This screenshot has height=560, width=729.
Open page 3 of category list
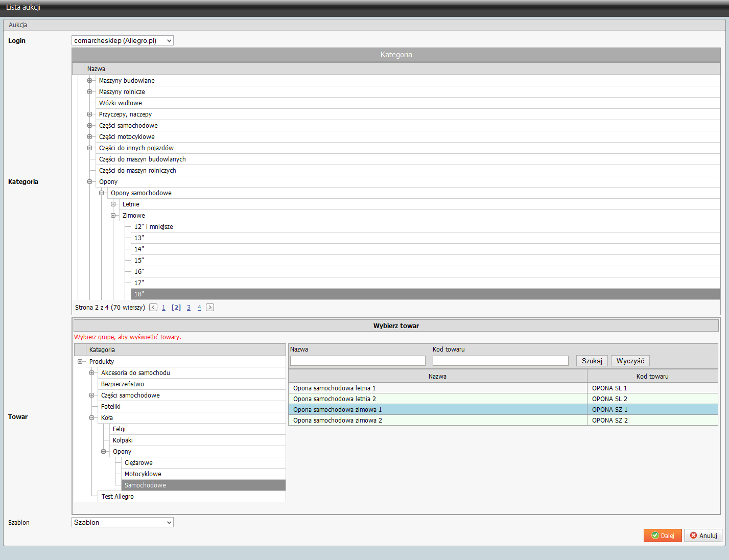click(189, 308)
